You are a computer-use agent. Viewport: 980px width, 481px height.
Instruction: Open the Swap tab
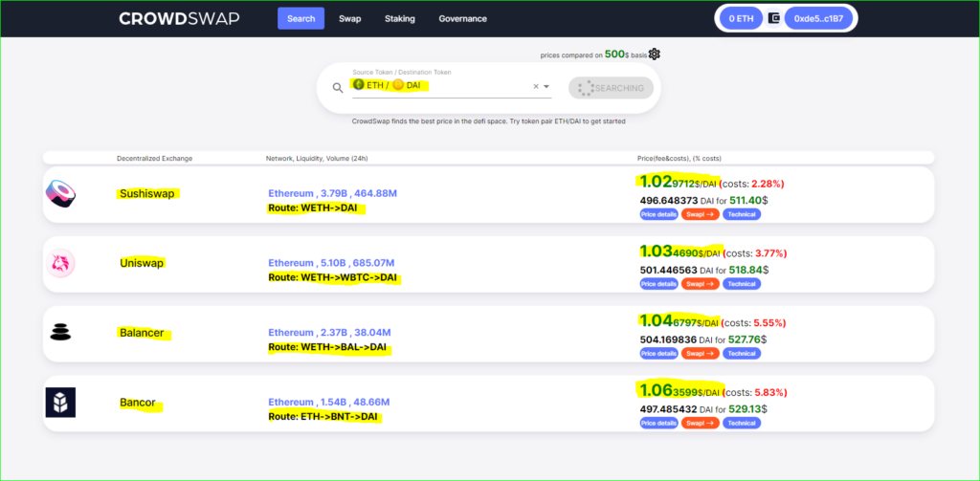coord(350,19)
